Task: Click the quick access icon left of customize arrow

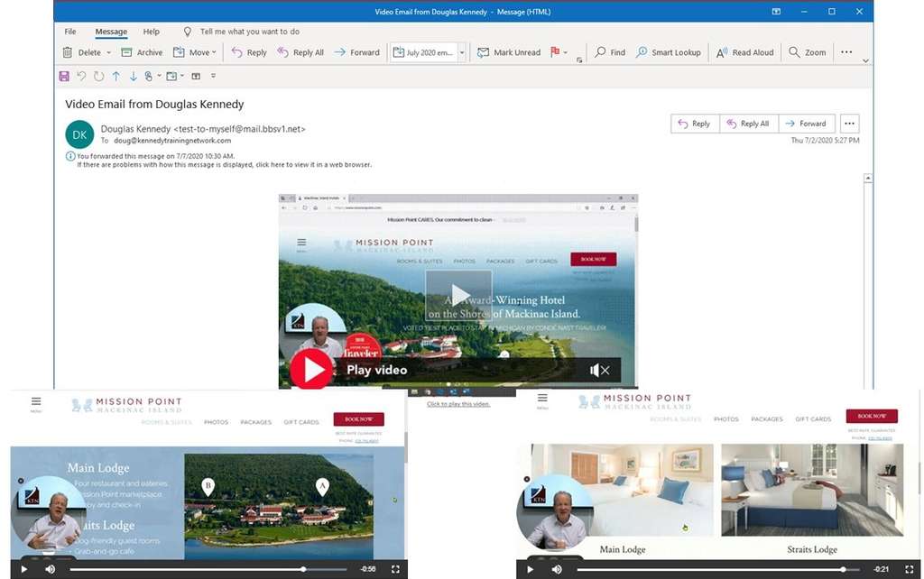Action: click(x=196, y=76)
